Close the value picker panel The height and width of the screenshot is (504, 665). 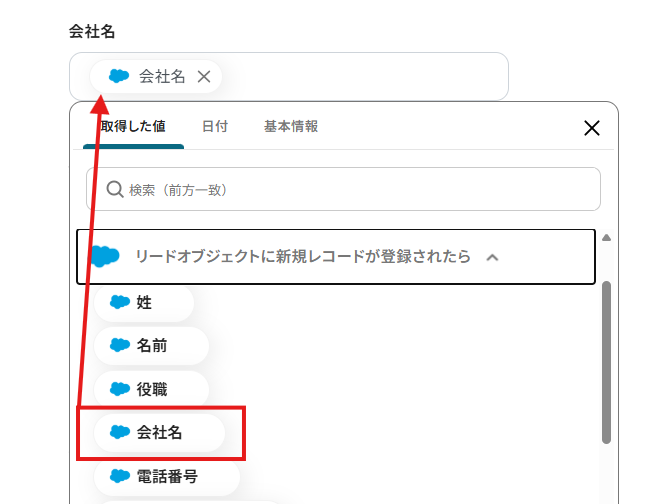tap(591, 128)
